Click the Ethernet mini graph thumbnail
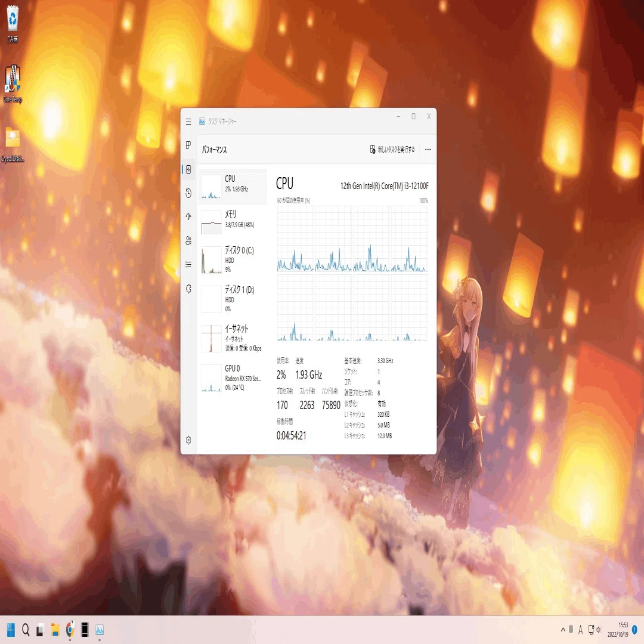The width and height of the screenshot is (644, 644). point(212,339)
